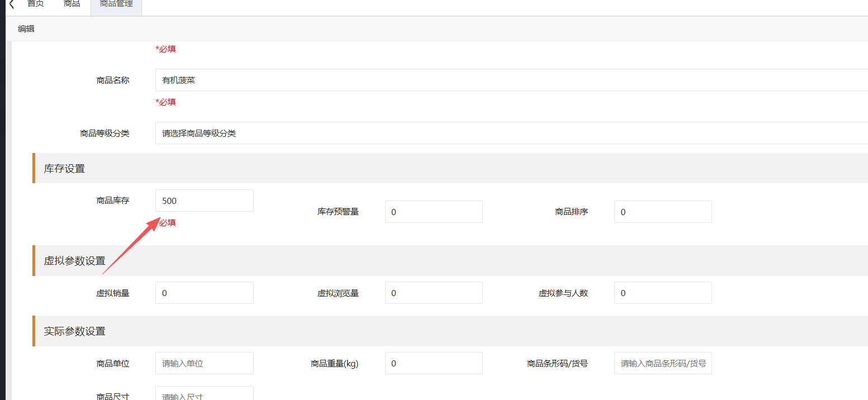Click the back chevron arrow before 首页
The image size is (868, 400).
coord(11,4)
